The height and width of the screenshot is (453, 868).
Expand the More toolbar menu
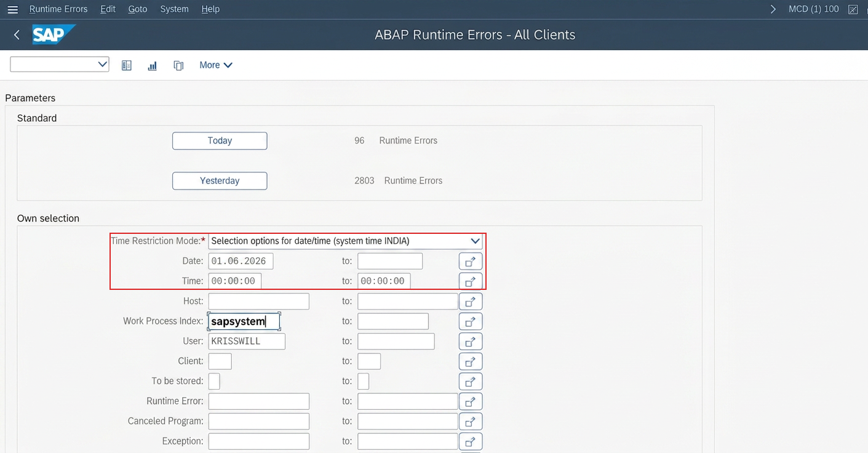216,65
